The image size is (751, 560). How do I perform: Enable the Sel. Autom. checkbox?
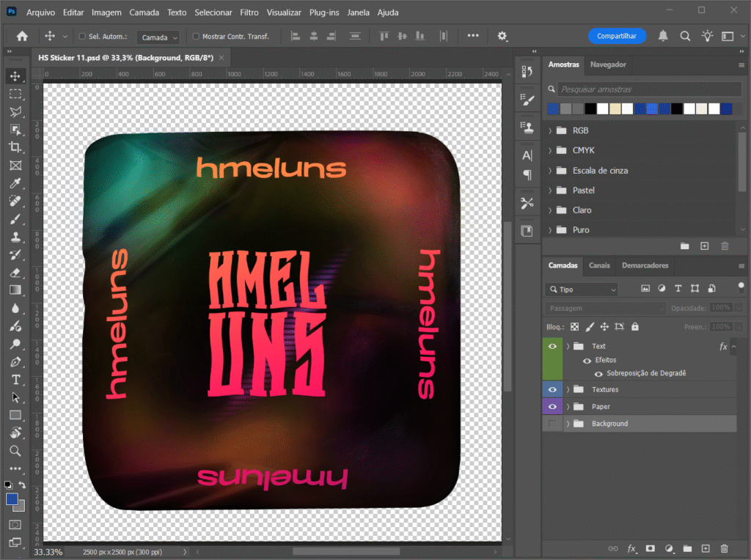tap(82, 36)
